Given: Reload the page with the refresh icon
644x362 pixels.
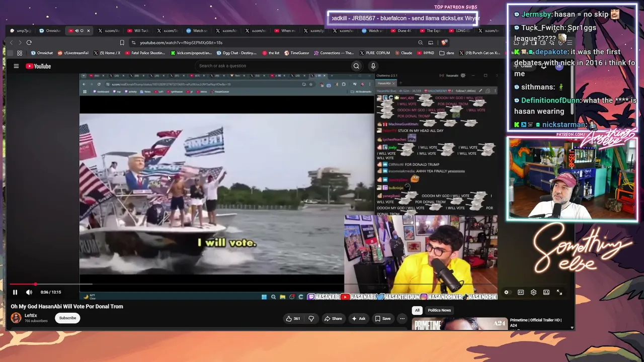Looking at the screenshot, I should (29, 43).
